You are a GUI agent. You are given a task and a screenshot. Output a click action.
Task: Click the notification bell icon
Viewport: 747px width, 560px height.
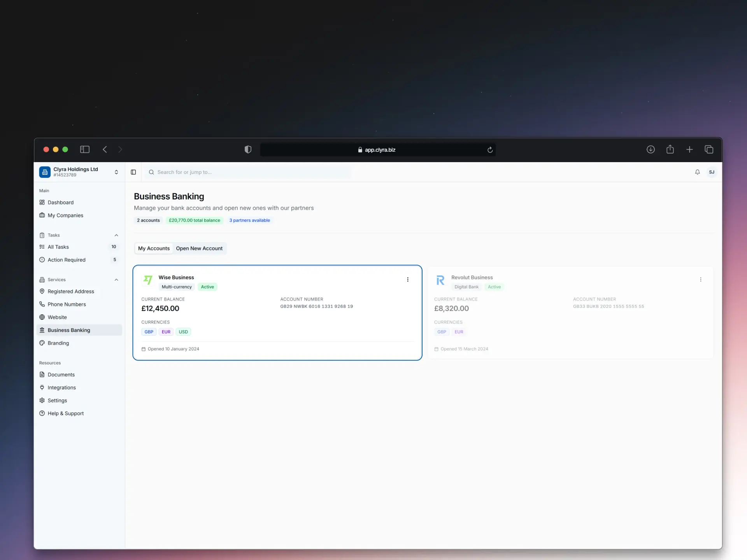(x=697, y=172)
